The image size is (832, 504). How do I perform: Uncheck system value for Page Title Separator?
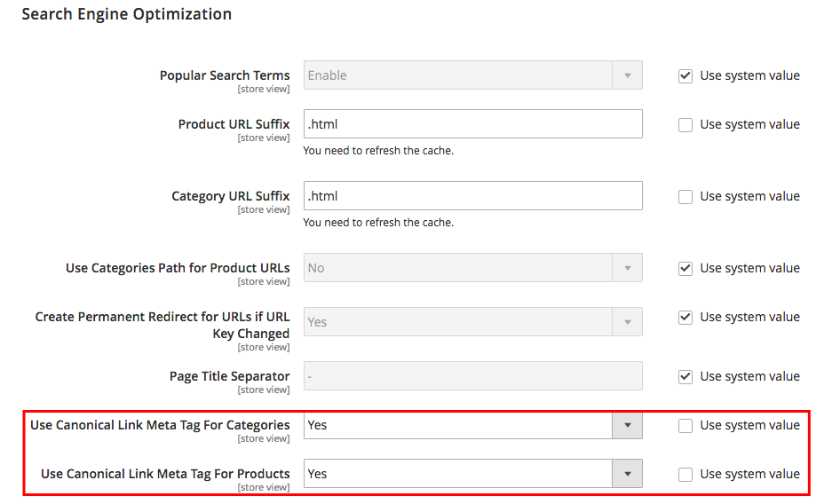click(685, 377)
